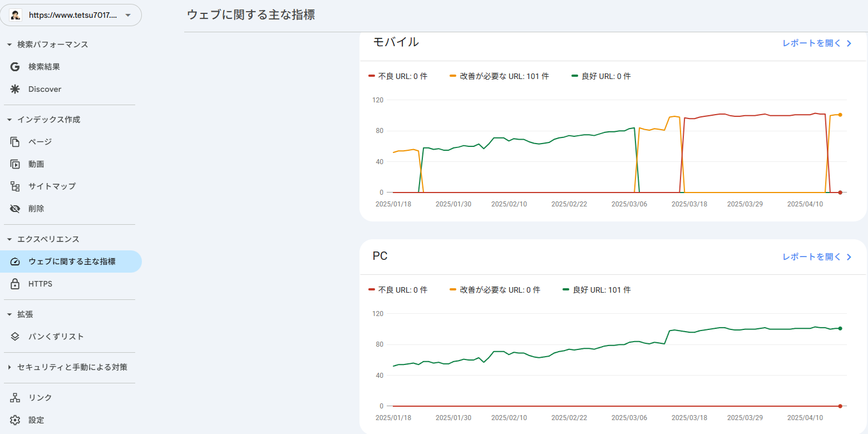868x434 pixels.
Task: Select the HTTPS padlock icon
Action: tap(15, 284)
